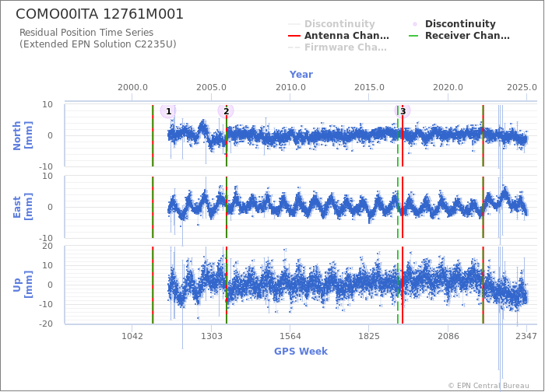This screenshot has width=545, height=392.
Task: Click the North [mm] axis label
Action: 23,135
